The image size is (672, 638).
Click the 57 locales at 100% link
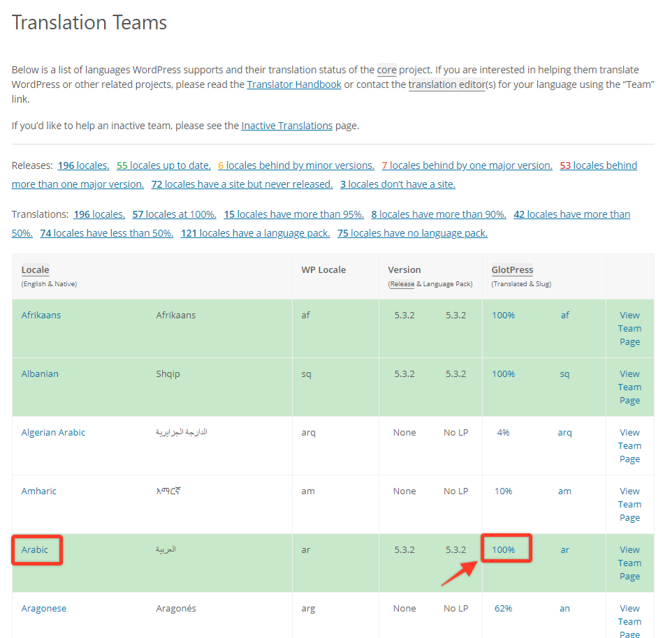pyautogui.click(x=174, y=214)
